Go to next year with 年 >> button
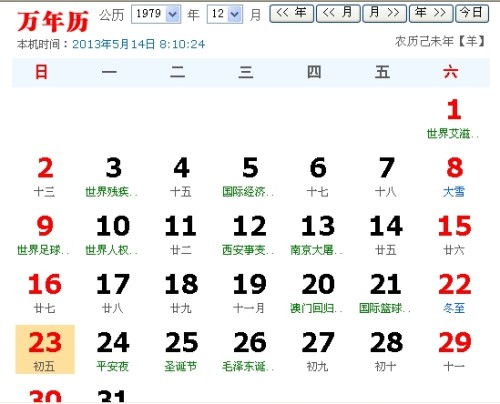Screen dimensions: 500x404 point(431,13)
